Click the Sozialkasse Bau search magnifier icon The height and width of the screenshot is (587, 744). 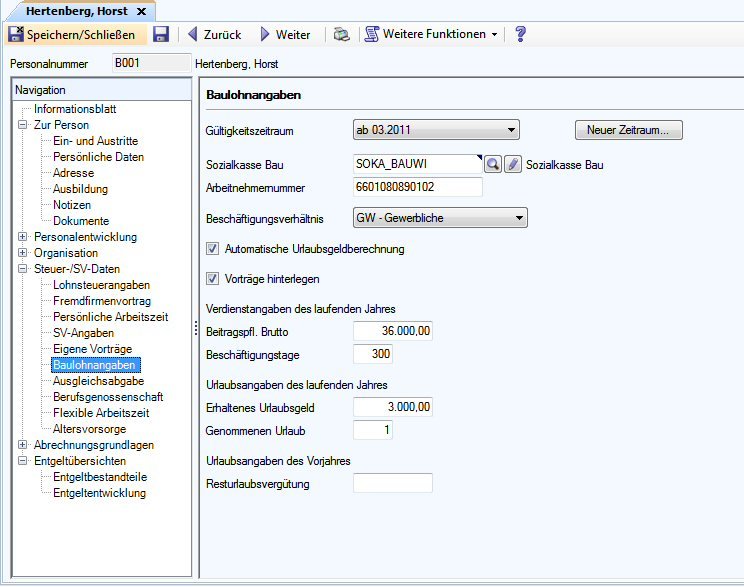493,165
